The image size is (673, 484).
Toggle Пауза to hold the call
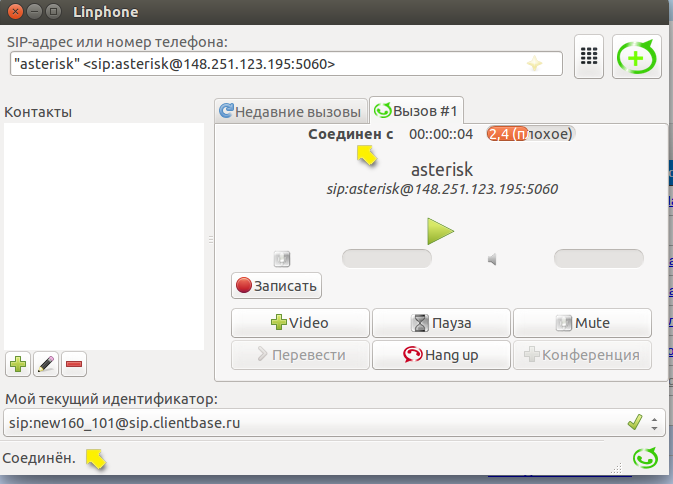pyautogui.click(x=441, y=323)
